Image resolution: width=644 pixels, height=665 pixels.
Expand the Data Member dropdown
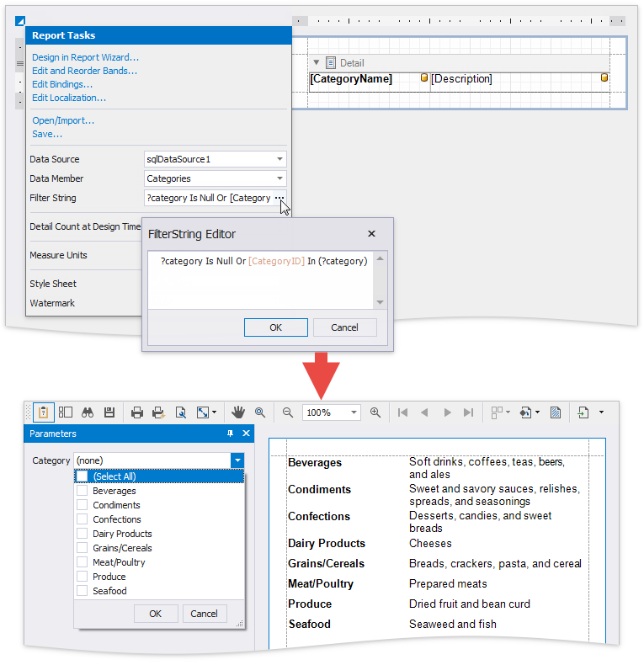[x=279, y=178]
